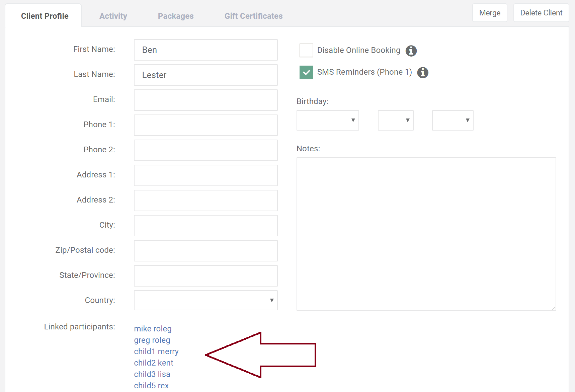The width and height of the screenshot is (575, 392).
Task: Click the State/Province field
Action: 206,276
